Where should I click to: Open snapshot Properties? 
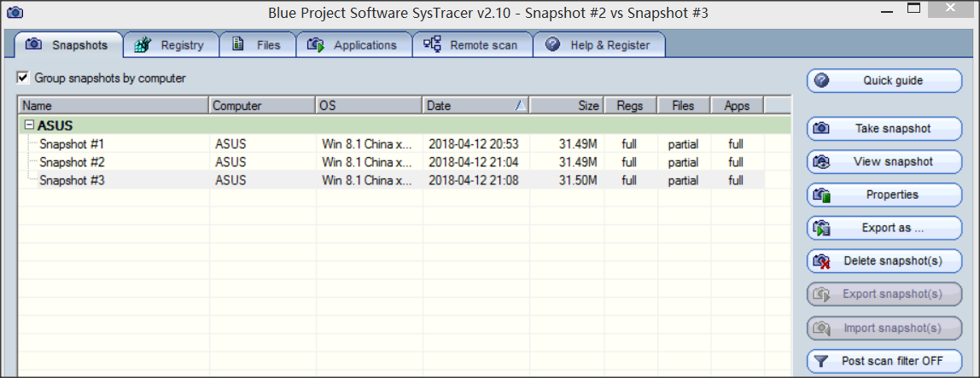tap(884, 195)
